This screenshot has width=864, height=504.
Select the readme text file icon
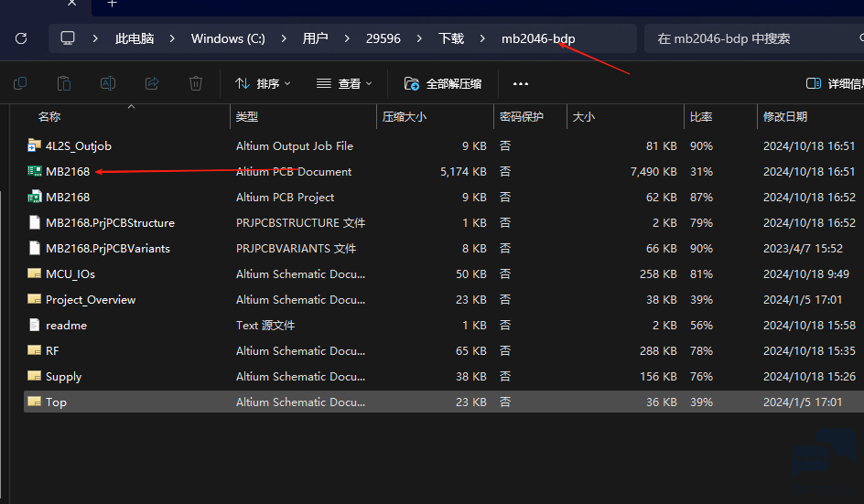point(34,325)
